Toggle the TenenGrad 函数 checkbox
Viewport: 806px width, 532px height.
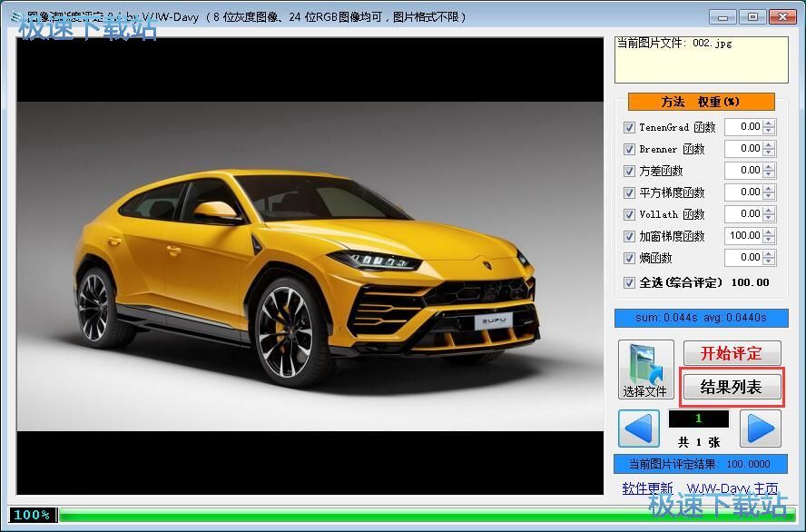click(629, 127)
